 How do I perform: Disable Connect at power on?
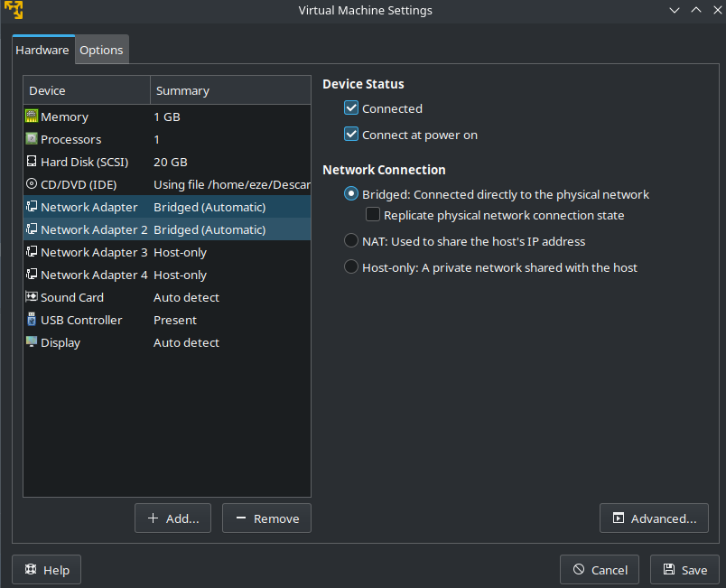pos(352,135)
